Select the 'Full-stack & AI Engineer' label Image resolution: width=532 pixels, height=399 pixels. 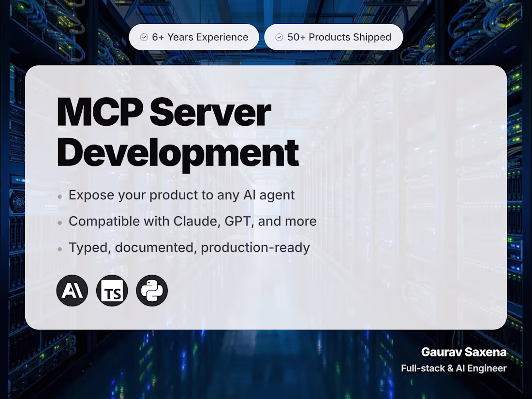pyautogui.click(x=454, y=368)
